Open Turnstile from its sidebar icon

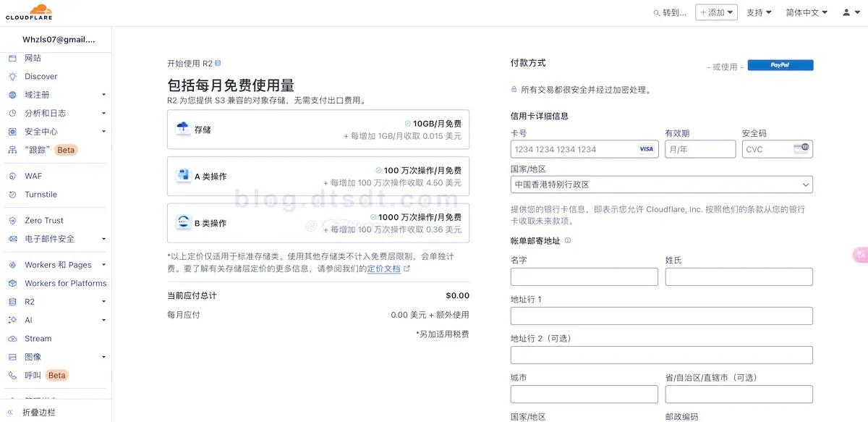point(12,195)
